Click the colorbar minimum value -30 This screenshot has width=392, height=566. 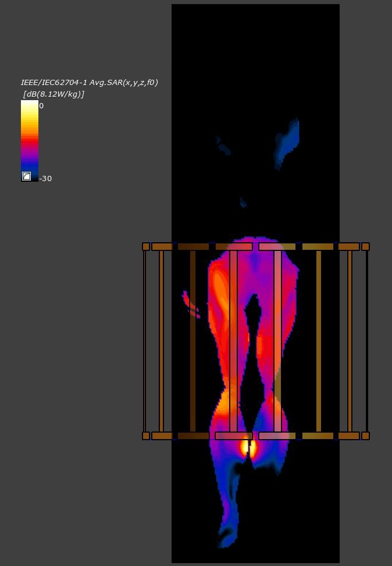45,179
